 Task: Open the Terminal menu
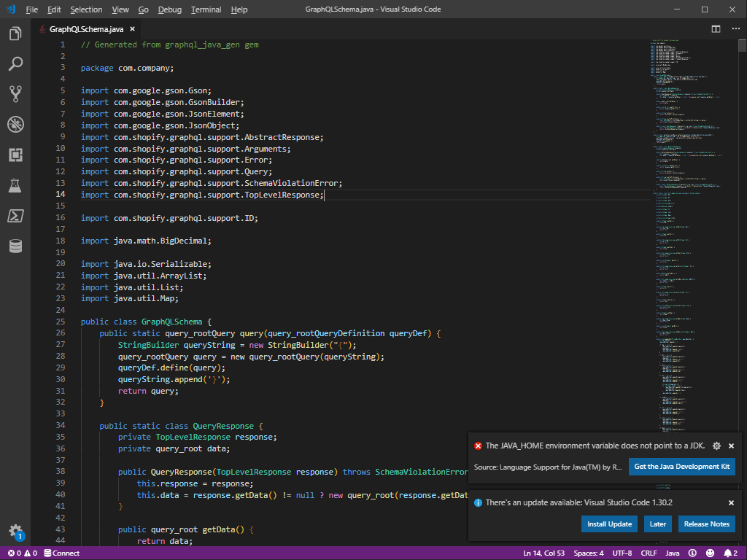pyautogui.click(x=206, y=9)
